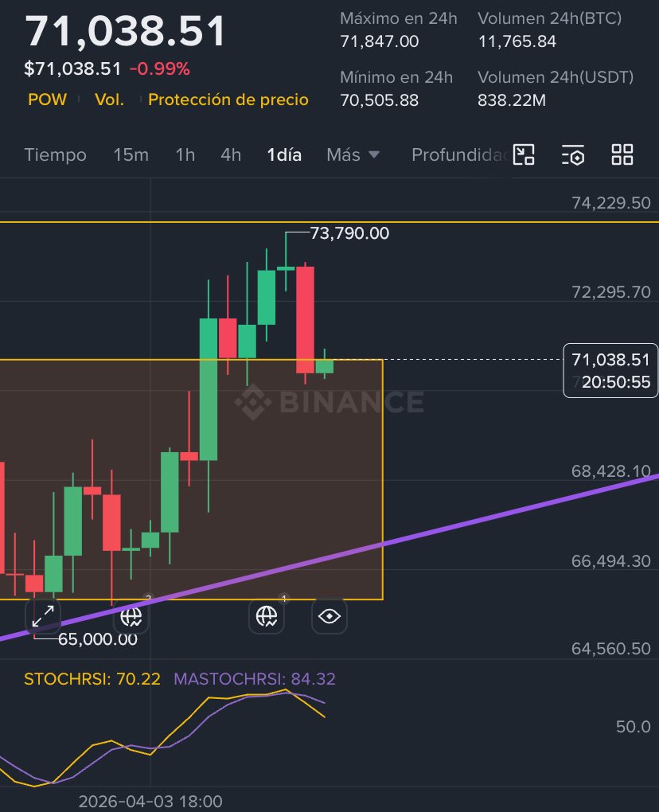Tap the Volumen 24h(USDT) value 838.22M

tap(512, 100)
